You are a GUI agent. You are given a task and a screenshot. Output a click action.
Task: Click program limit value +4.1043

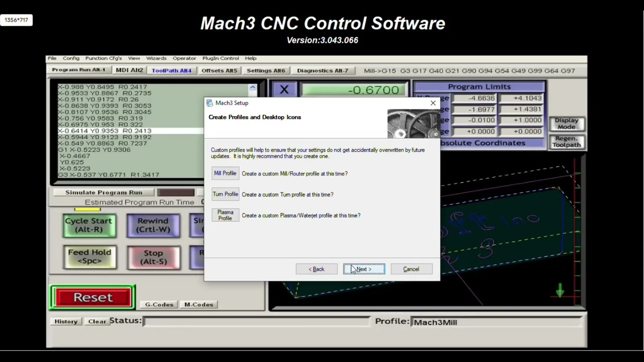pos(520,98)
